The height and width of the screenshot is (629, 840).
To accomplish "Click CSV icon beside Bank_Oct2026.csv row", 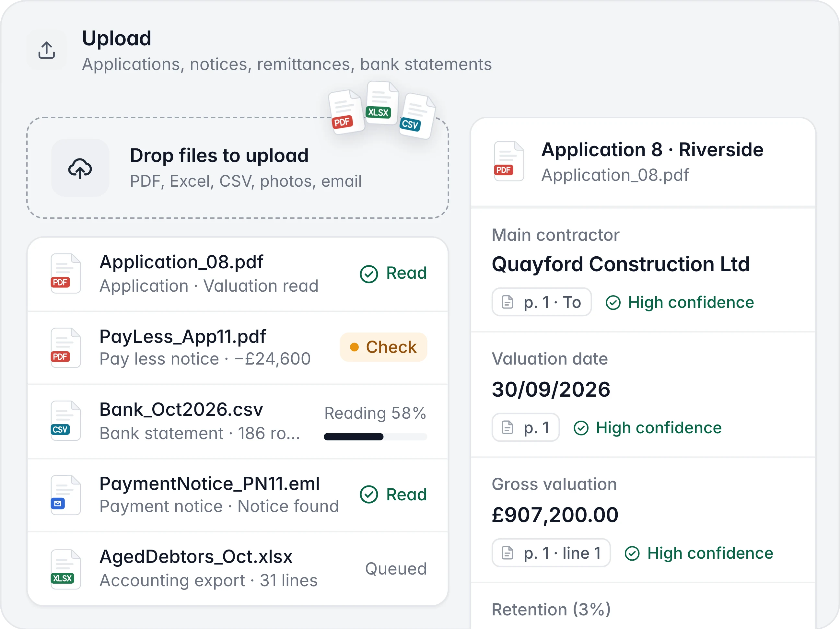I will click(x=65, y=421).
